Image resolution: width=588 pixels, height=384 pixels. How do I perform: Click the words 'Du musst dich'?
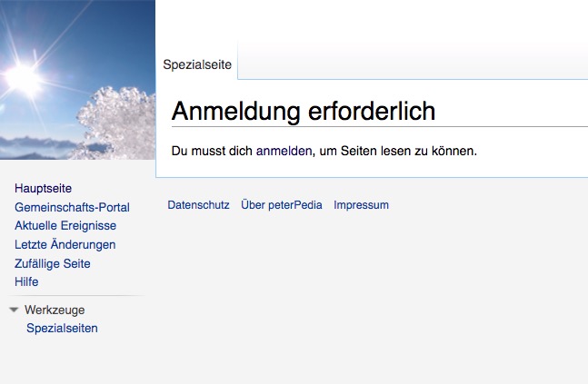[x=212, y=151]
